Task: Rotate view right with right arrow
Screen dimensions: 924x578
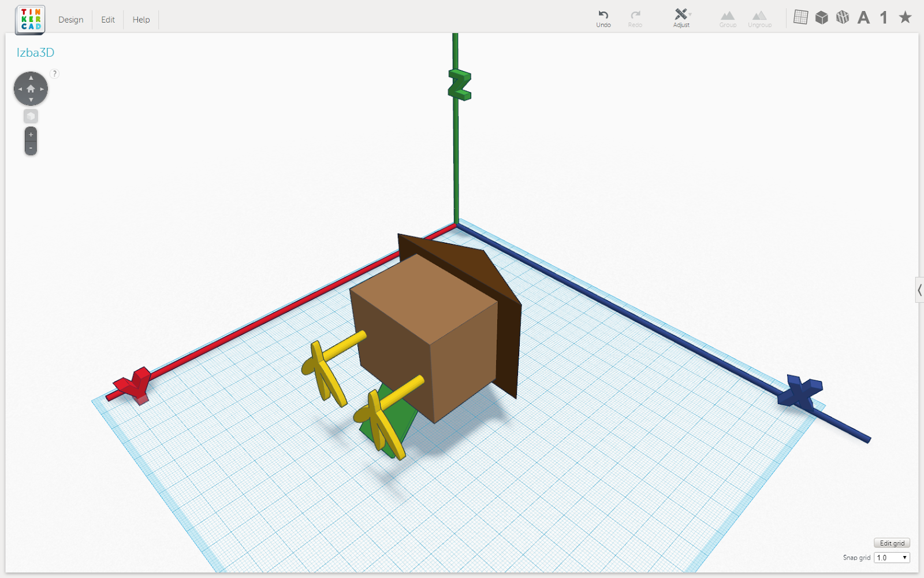Action: coord(42,89)
